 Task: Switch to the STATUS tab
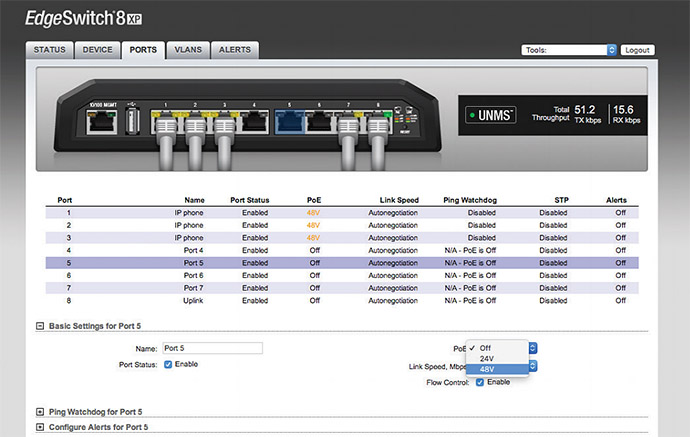click(x=49, y=50)
